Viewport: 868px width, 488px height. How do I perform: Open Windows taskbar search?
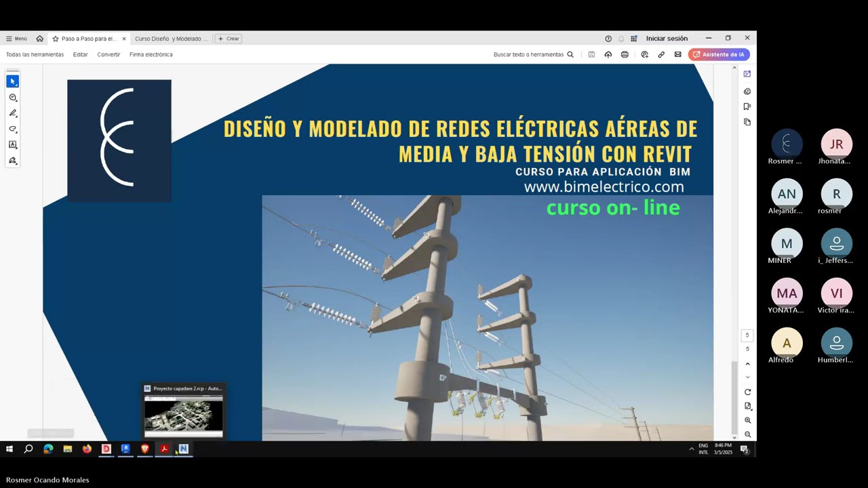(x=28, y=449)
